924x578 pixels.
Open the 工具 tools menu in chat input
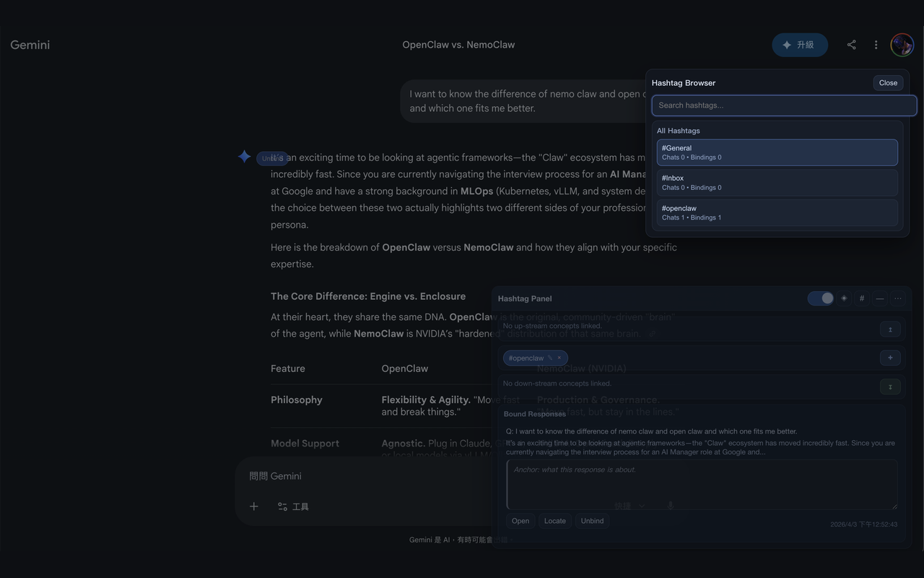click(x=294, y=506)
